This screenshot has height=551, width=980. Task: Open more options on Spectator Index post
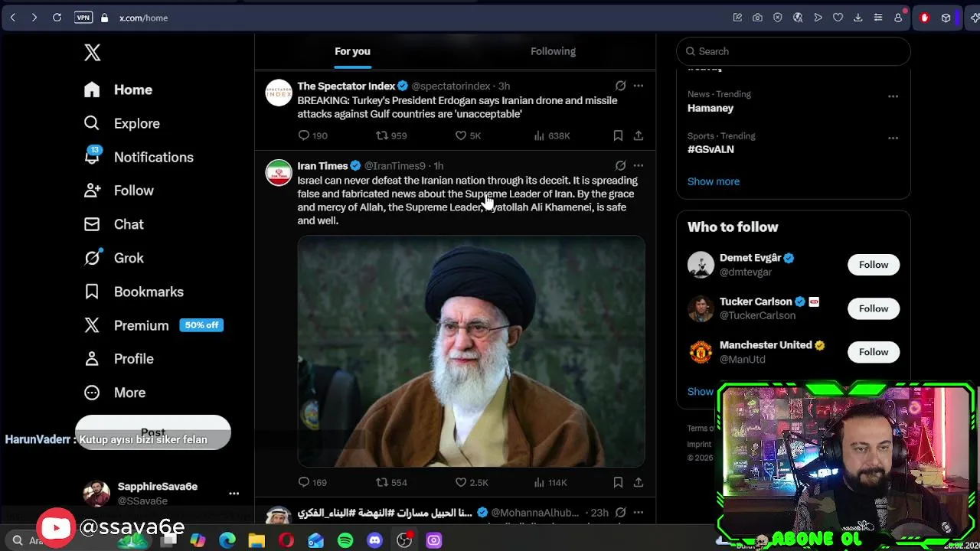pyautogui.click(x=639, y=86)
